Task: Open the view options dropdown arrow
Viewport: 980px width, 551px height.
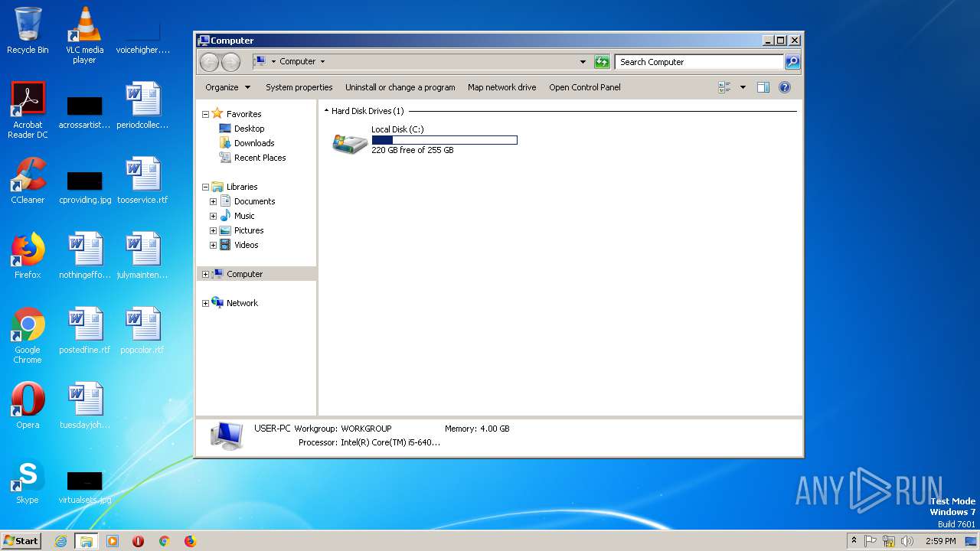Action: (743, 87)
